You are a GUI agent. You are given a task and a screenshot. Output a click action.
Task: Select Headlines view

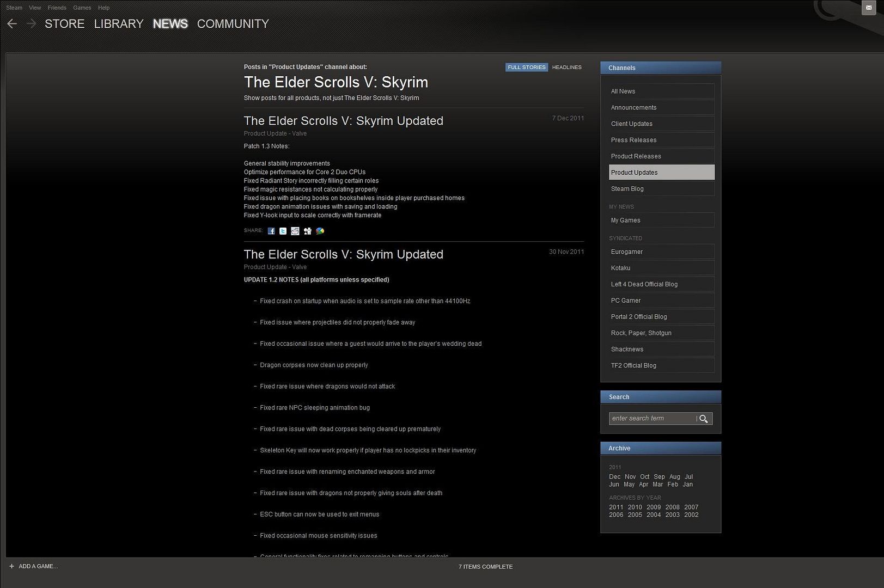(567, 68)
